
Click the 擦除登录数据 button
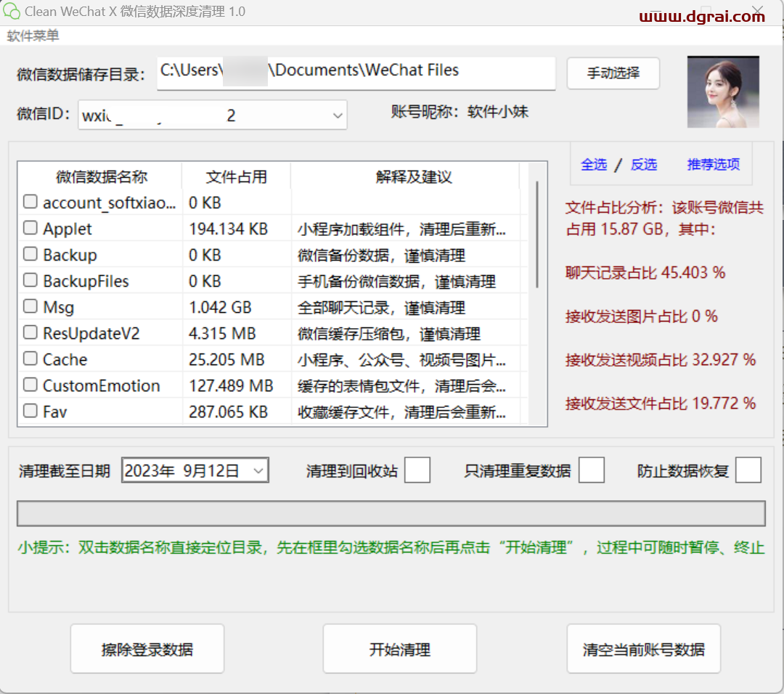tap(147, 649)
